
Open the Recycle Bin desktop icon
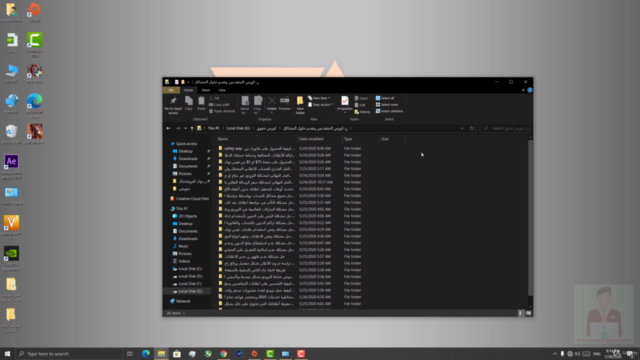pyautogui.click(x=11, y=135)
